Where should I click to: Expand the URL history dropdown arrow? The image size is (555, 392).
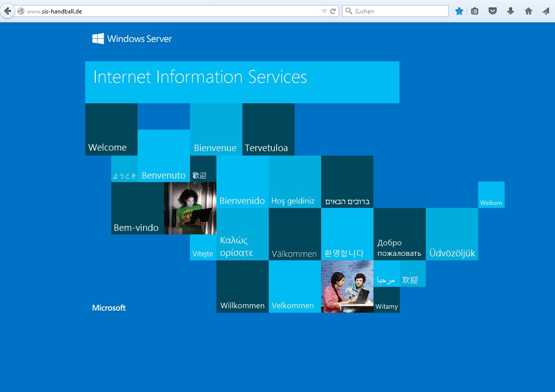(324, 11)
